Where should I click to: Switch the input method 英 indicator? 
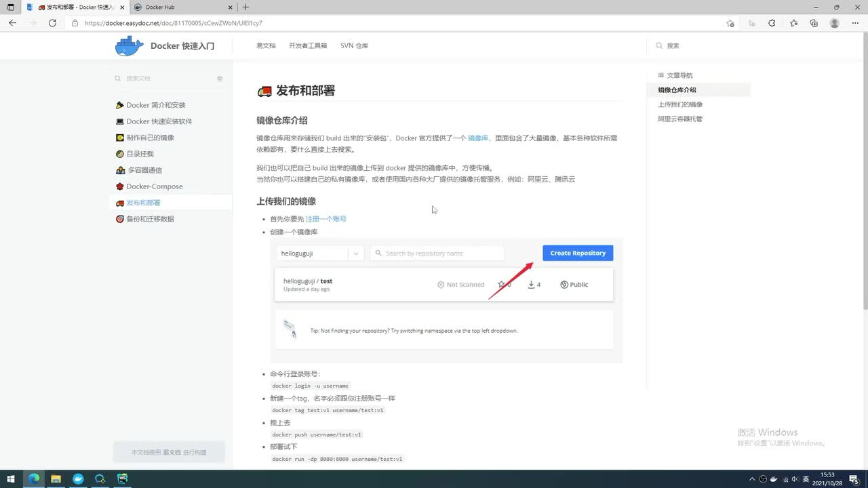806,479
